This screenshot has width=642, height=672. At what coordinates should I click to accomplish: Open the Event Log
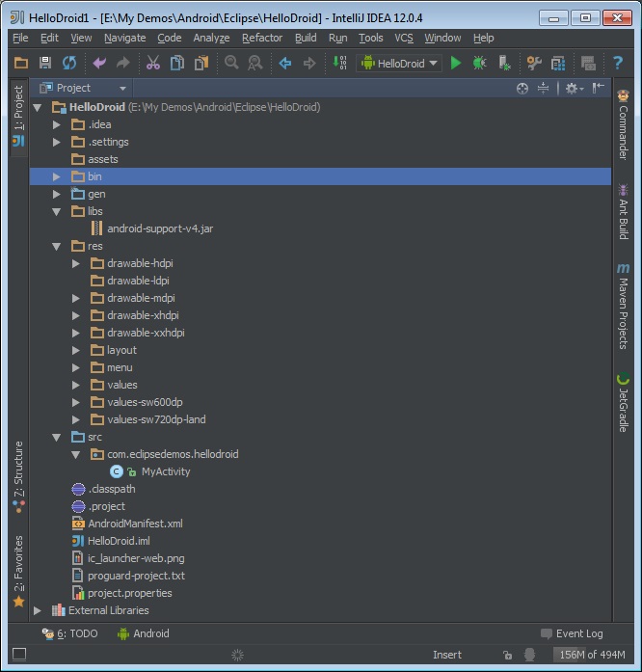click(x=572, y=633)
